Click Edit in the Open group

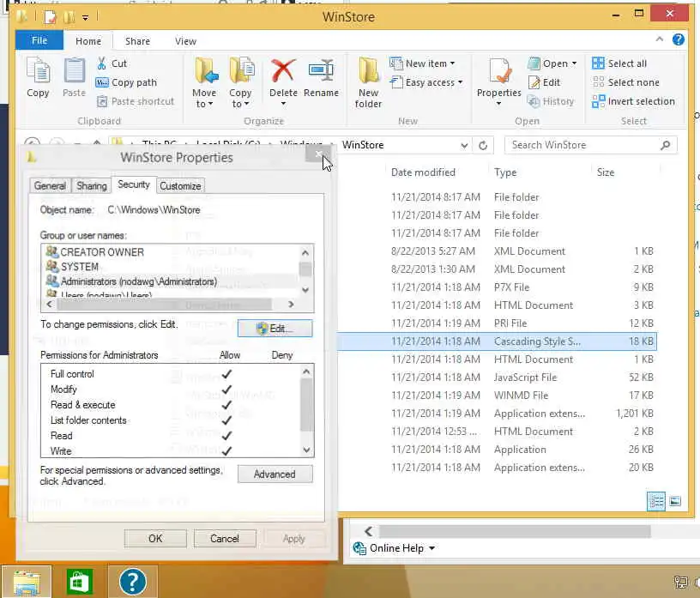(x=545, y=82)
